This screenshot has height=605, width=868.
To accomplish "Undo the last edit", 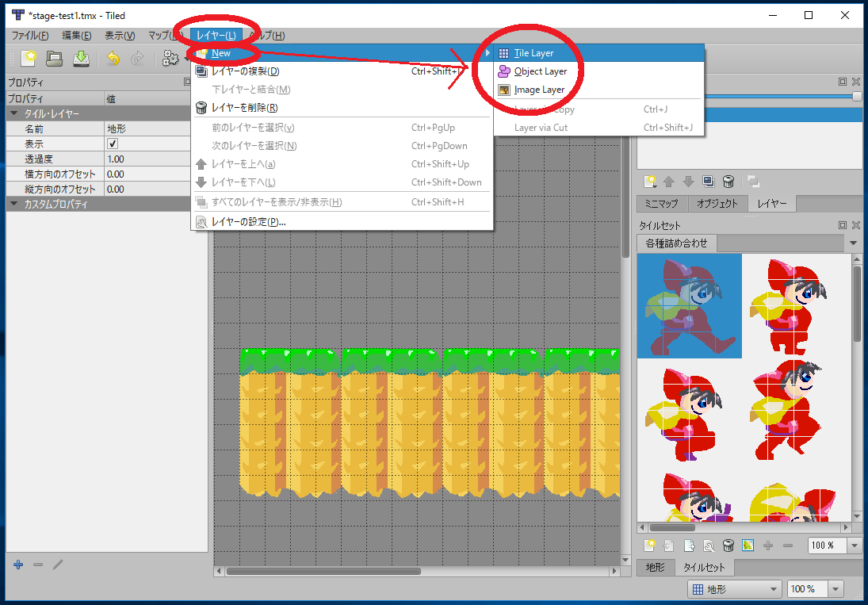I will 111,59.
